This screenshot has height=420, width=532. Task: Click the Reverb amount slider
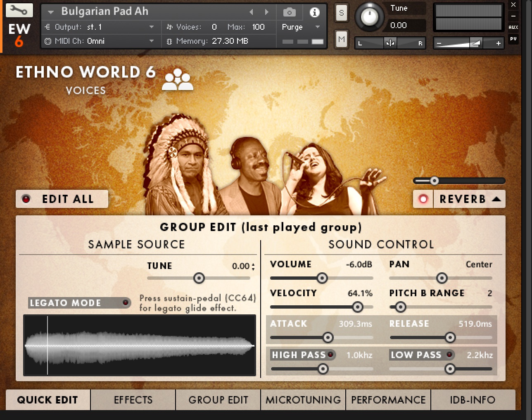tap(459, 181)
